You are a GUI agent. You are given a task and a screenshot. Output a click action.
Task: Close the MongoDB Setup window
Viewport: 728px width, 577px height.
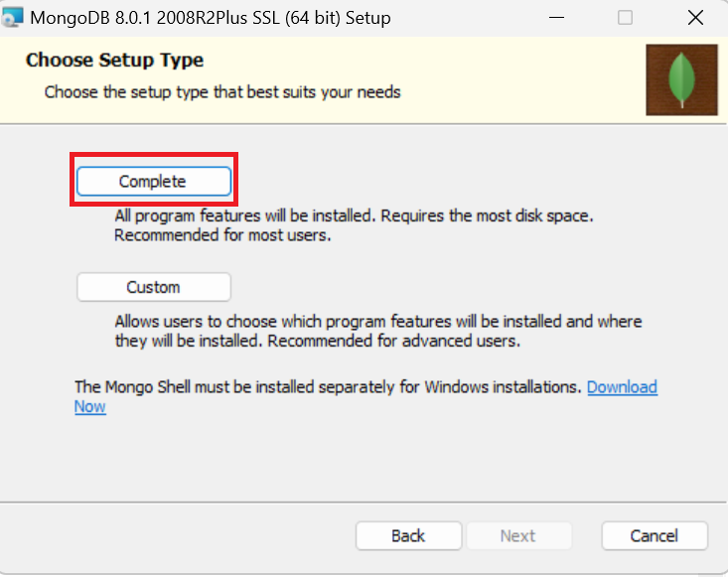pos(695,18)
